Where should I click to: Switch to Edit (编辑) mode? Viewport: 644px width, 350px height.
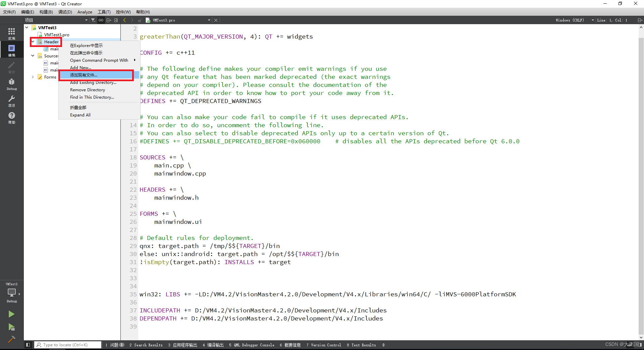[x=12, y=50]
